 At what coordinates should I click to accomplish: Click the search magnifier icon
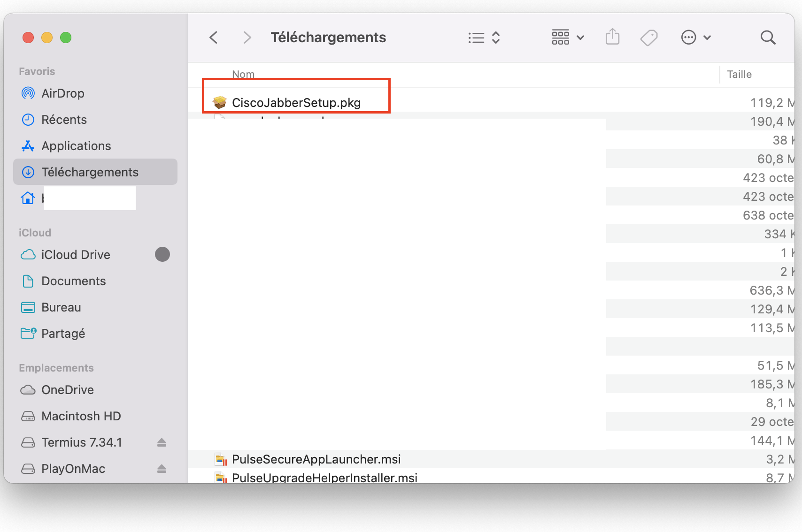[768, 38]
